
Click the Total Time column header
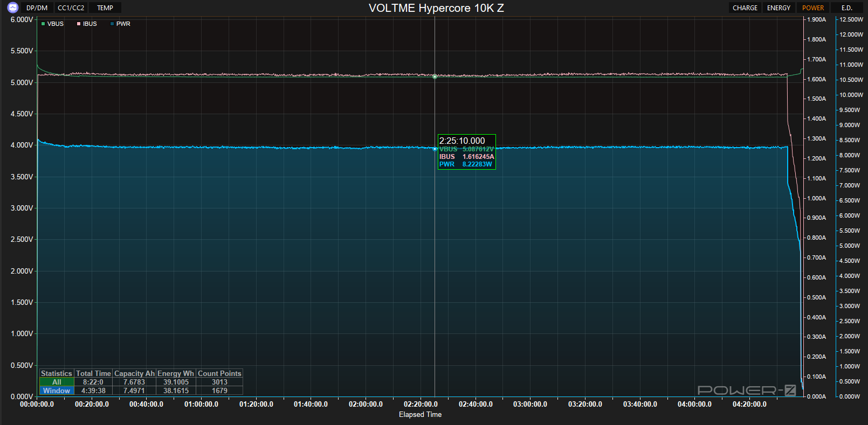[x=93, y=373]
